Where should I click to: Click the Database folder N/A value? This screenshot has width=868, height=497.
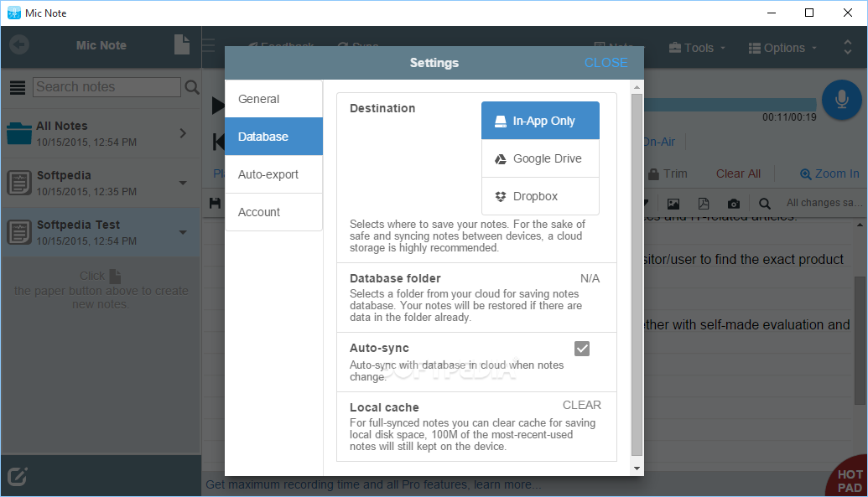tap(590, 278)
